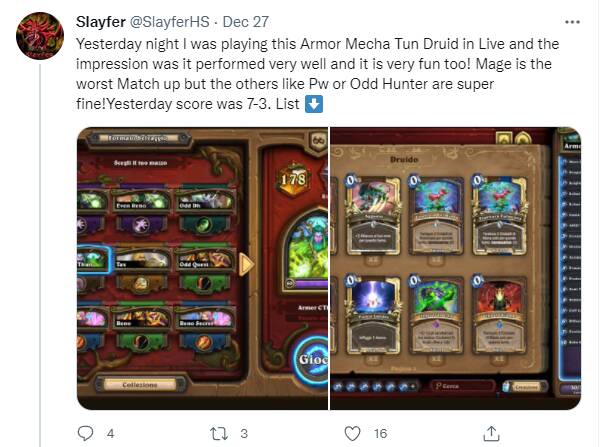
Task: Open the share icon under the tweet
Action: tap(491, 433)
